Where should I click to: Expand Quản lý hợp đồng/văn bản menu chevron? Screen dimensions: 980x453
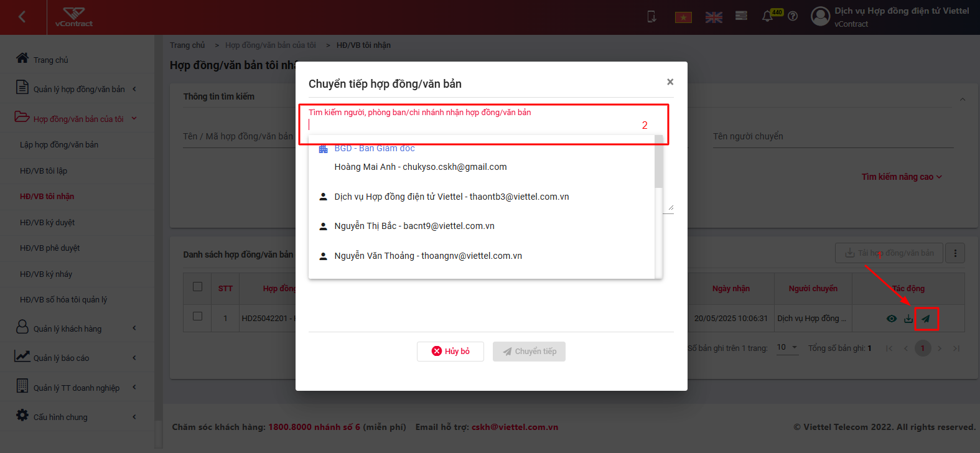[134, 89]
